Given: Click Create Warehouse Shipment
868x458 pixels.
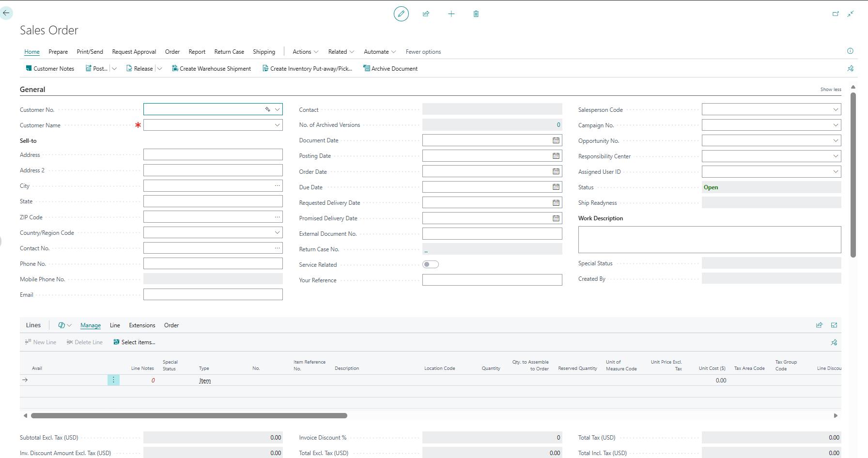Looking at the screenshot, I should click(x=211, y=69).
